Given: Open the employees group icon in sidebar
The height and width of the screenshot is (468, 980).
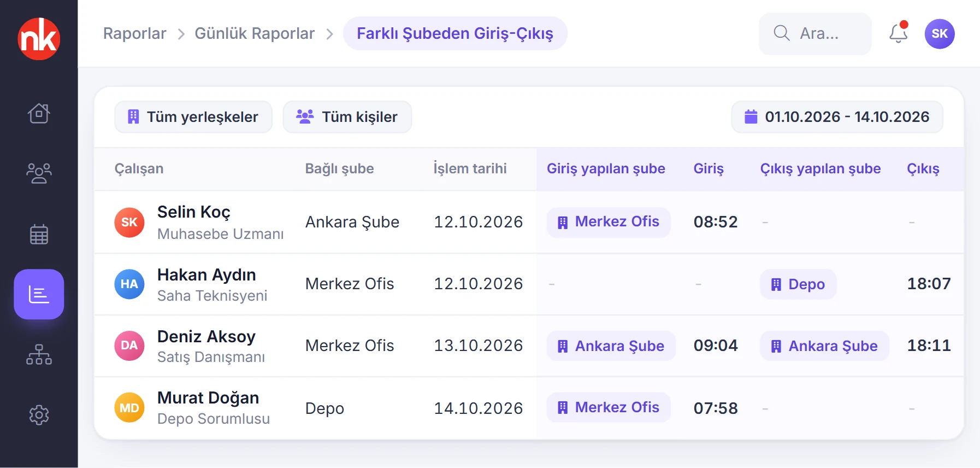Looking at the screenshot, I should pyautogui.click(x=39, y=173).
